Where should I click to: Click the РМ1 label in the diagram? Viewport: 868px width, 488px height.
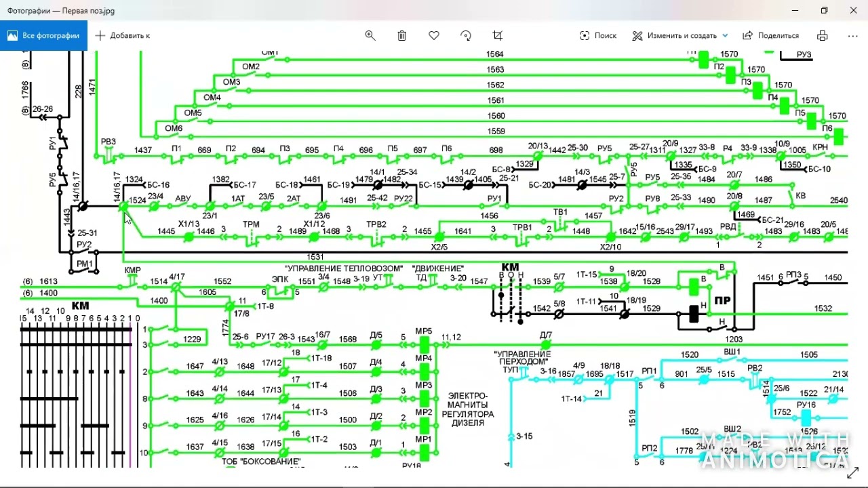84,264
